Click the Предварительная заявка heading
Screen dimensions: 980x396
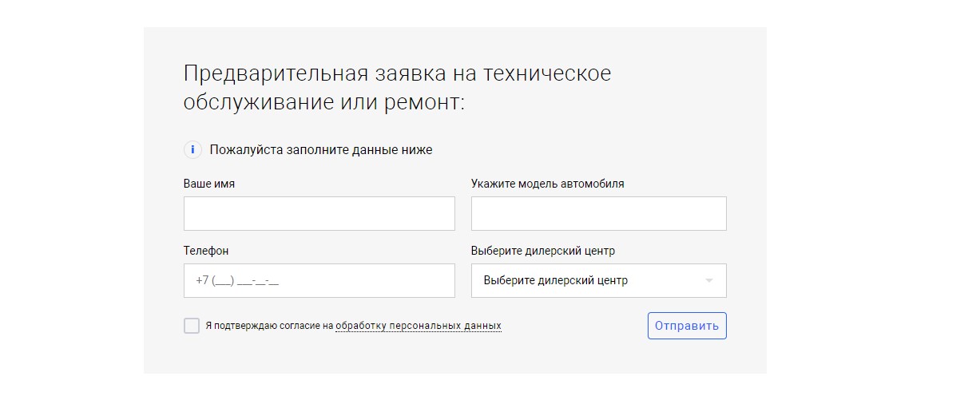pyautogui.click(x=397, y=74)
